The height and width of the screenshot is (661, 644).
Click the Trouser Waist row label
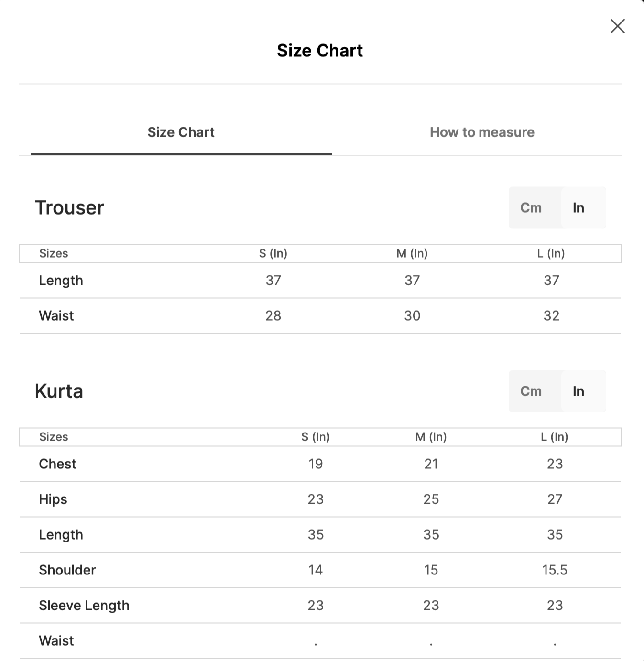point(56,316)
